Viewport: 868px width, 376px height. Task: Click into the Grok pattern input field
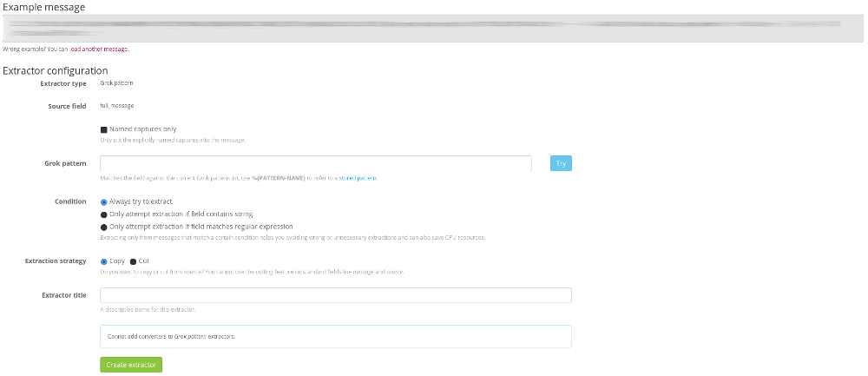pyautogui.click(x=316, y=163)
